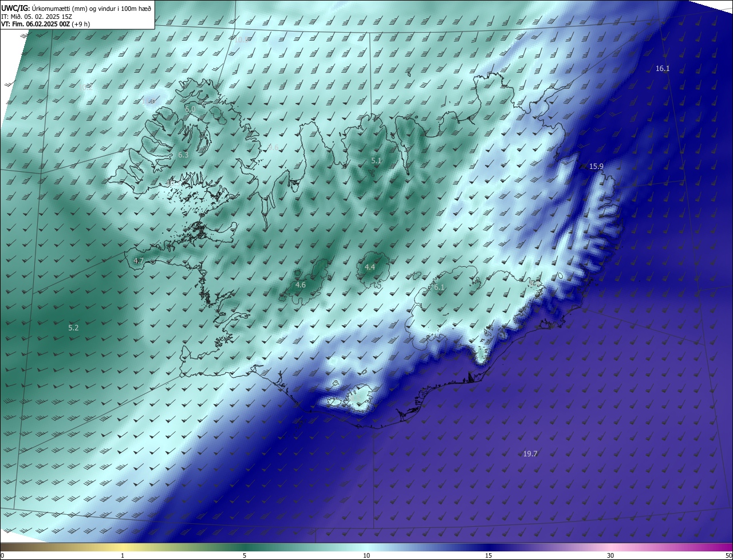Select the VT: Fim. 06.02.2025 00Z line
733x560 pixels.
[x=45, y=24]
